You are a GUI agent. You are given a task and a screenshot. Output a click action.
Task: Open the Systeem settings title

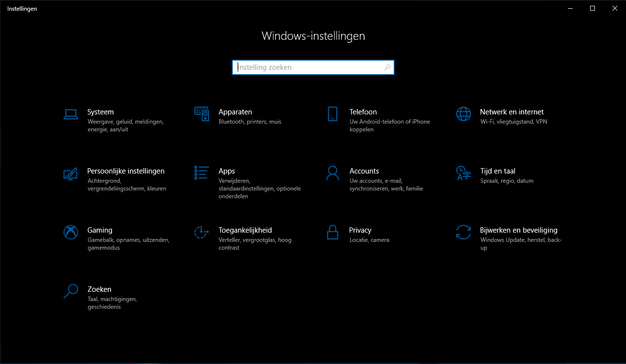click(x=100, y=112)
